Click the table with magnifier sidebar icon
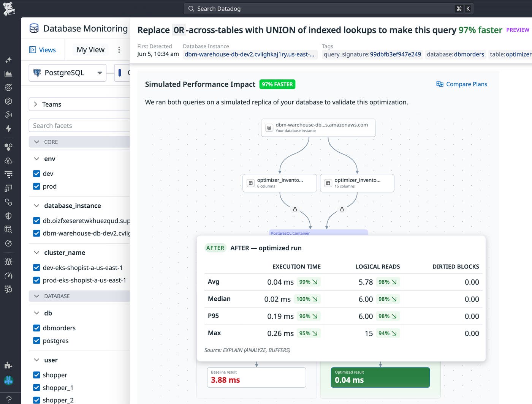532x404 pixels. pyautogui.click(x=8, y=229)
